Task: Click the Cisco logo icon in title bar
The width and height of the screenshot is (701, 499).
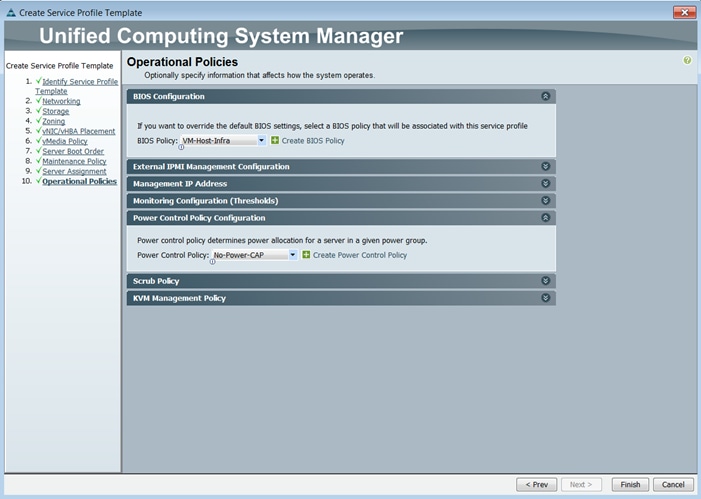Action: pos(11,13)
